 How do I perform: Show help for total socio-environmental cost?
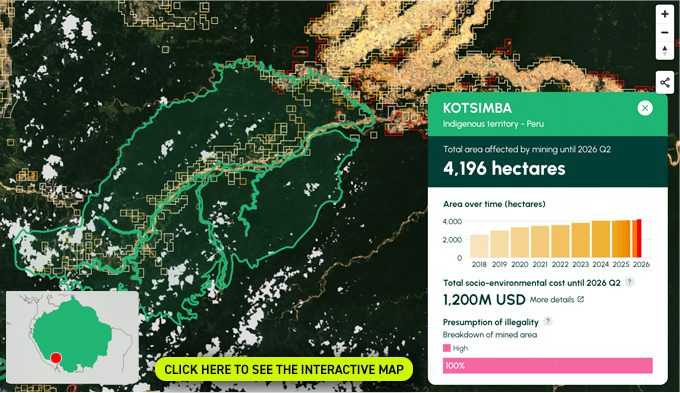[x=629, y=282]
